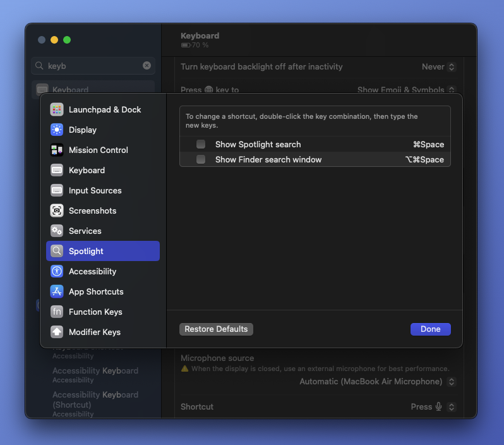Open the Modifier Keys arrow icon
This screenshot has height=445, width=504.
(x=57, y=332)
